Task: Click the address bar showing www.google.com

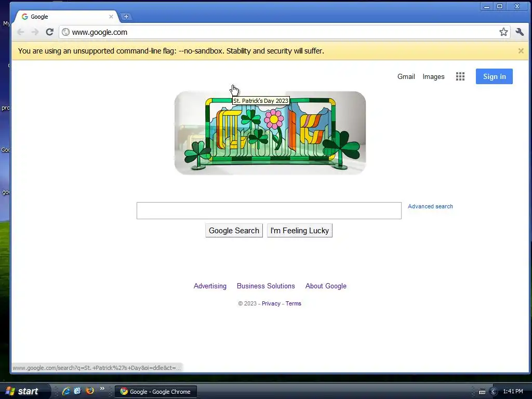Action: (x=284, y=32)
